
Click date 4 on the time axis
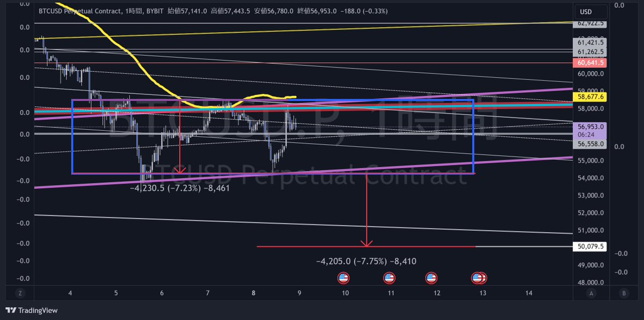(x=70, y=293)
